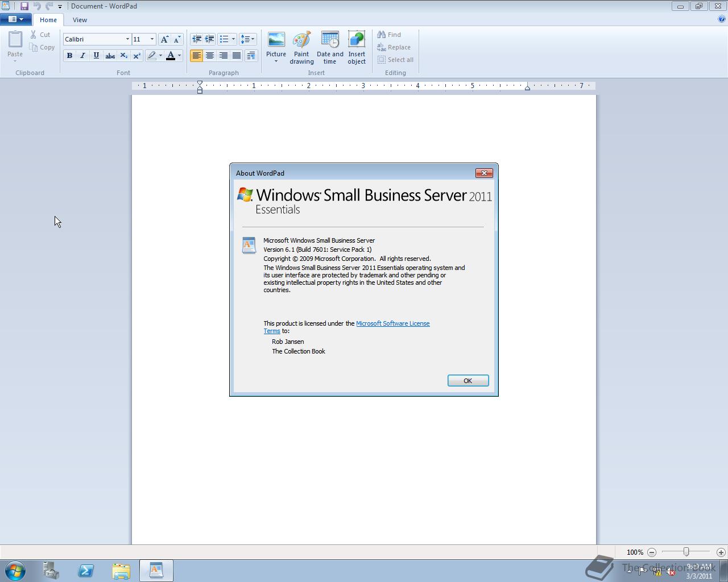The width and height of the screenshot is (728, 582).
Task: Click the Paste clipboard icon
Action: [15, 39]
